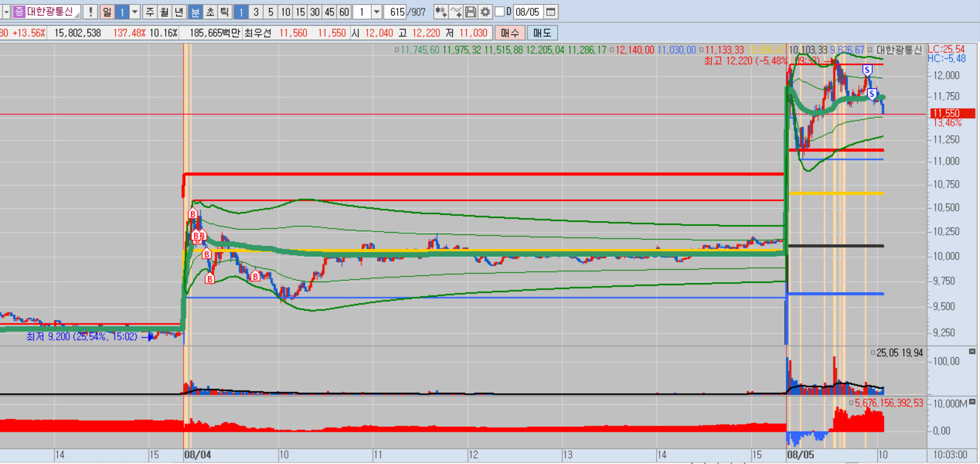Select the legend marker before 11,133,33
This screenshot has height=464, width=980.
[x=701, y=50]
